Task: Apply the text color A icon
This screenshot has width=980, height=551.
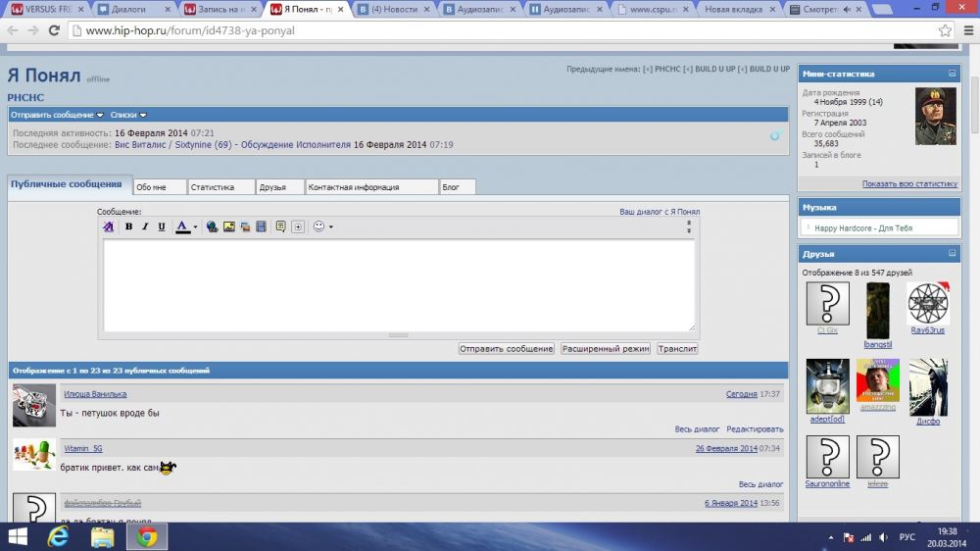Action: pos(182,226)
